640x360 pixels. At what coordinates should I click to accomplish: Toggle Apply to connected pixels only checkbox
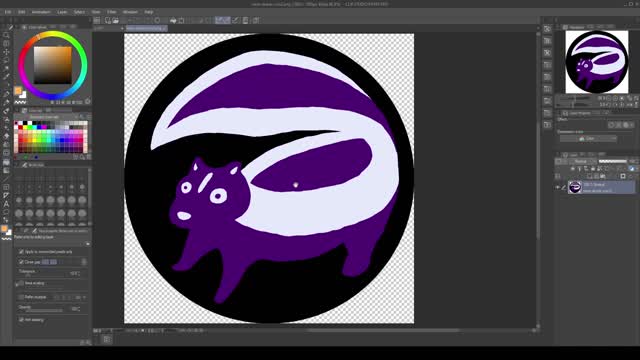pyautogui.click(x=21, y=252)
